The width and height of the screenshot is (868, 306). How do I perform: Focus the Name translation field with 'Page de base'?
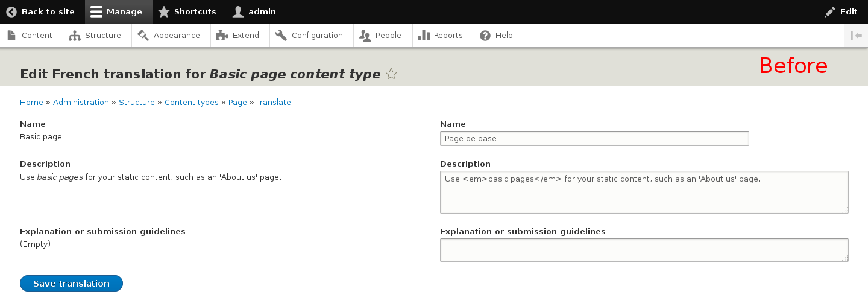pos(594,139)
